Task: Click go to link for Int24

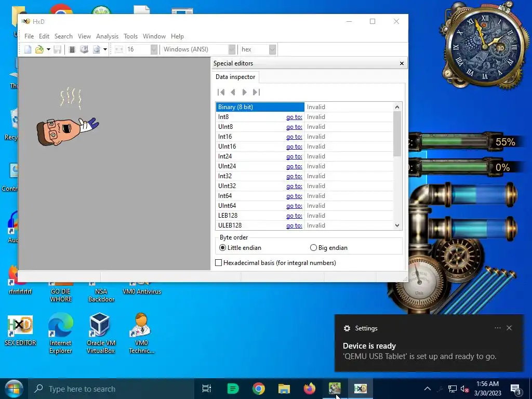Action: tap(294, 156)
